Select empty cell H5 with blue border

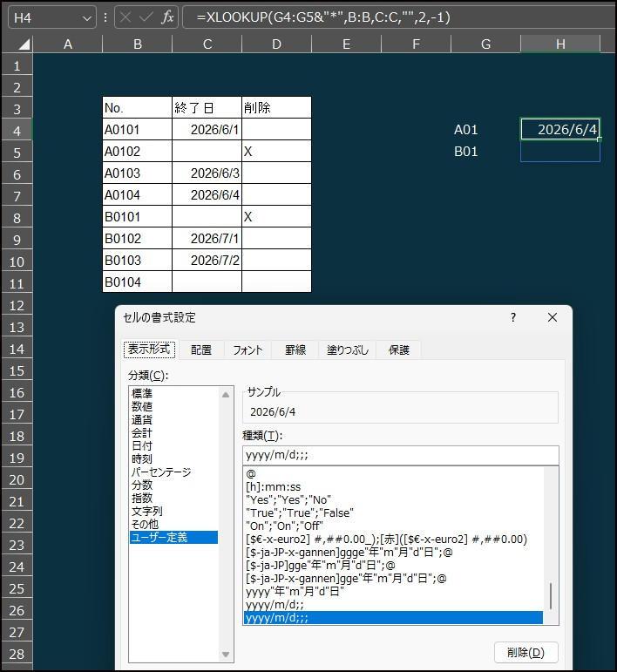(560, 152)
